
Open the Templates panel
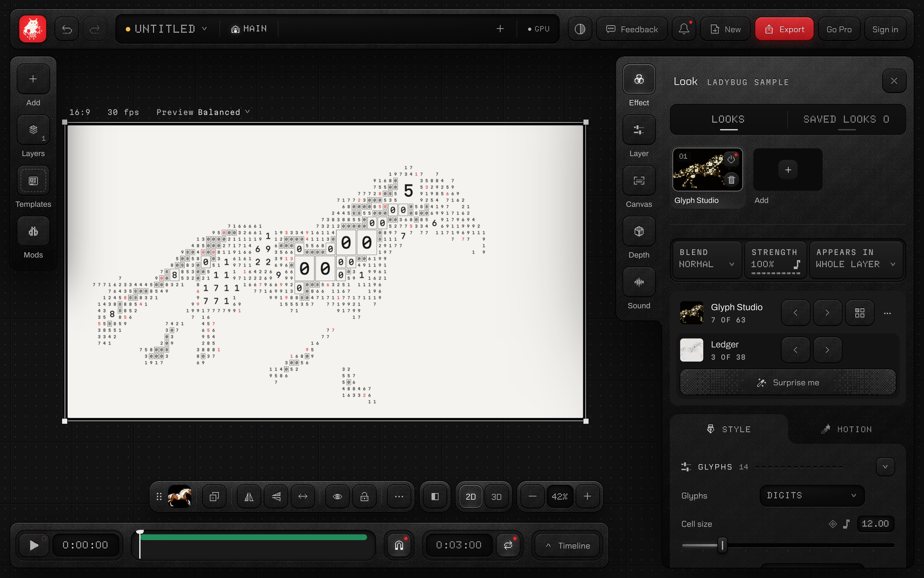click(x=33, y=181)
